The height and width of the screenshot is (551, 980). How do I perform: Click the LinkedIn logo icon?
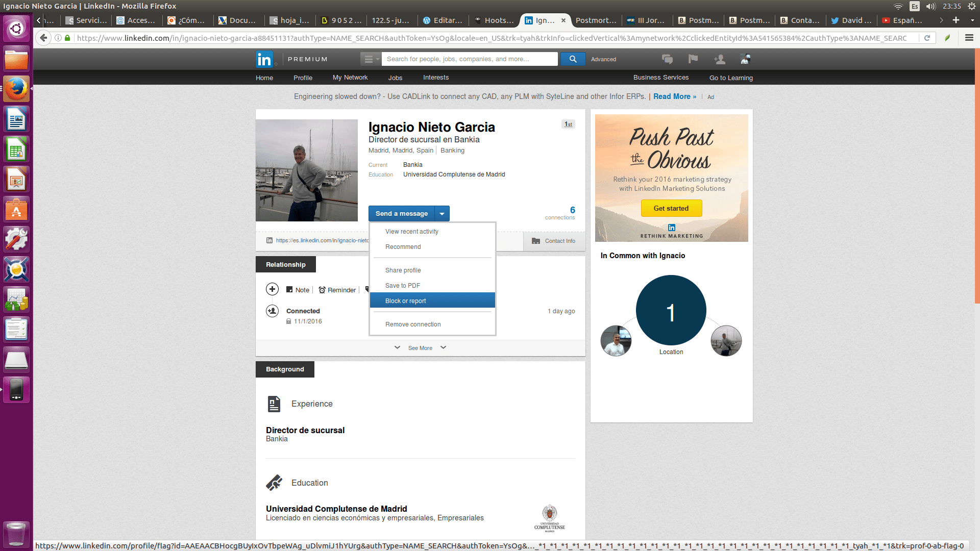[x=264, y=59]
